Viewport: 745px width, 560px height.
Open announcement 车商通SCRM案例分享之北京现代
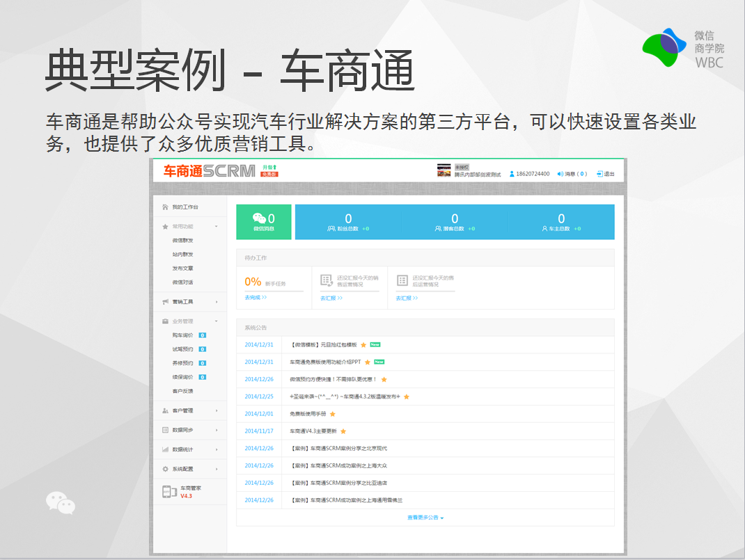339,449
